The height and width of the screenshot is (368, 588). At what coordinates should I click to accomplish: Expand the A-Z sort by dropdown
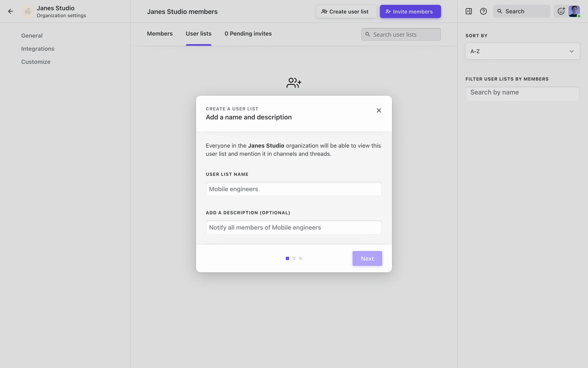tap(522, 51)
